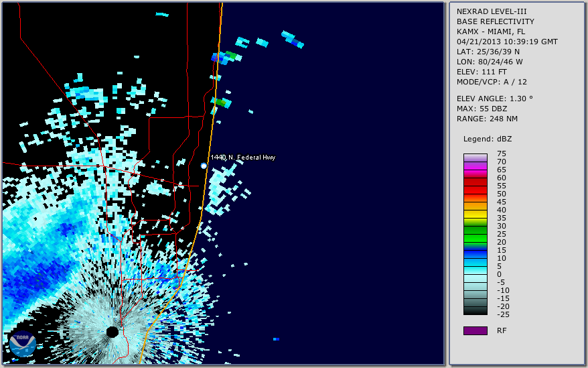Click the 'MAX: 55 DBZ' value

tap(482, 109)
